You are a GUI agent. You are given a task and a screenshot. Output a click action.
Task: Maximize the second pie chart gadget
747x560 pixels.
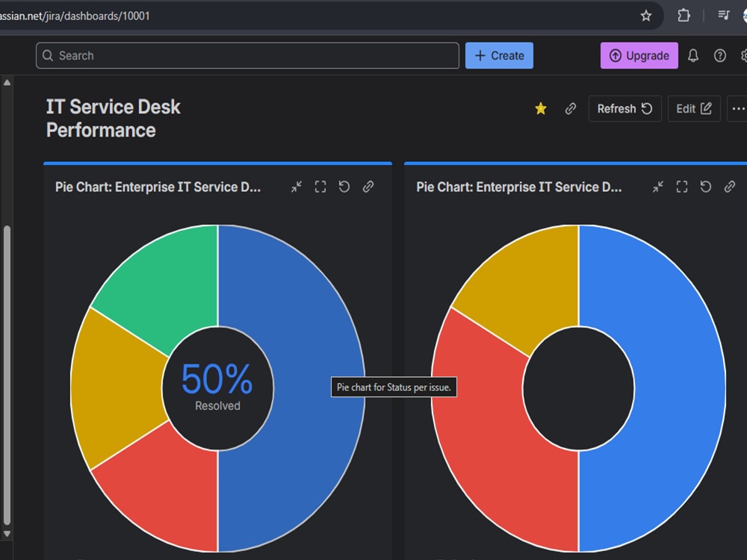point(682,187)
